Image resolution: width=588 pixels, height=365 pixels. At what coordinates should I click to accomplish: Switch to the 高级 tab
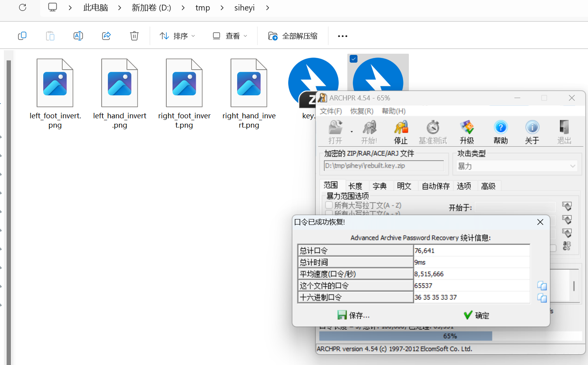[x=488, y=186]
